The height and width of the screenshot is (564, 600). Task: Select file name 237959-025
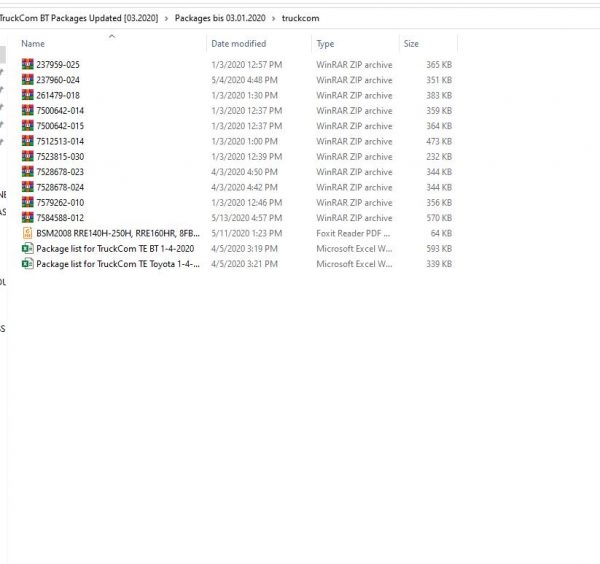tap(58, 65)
